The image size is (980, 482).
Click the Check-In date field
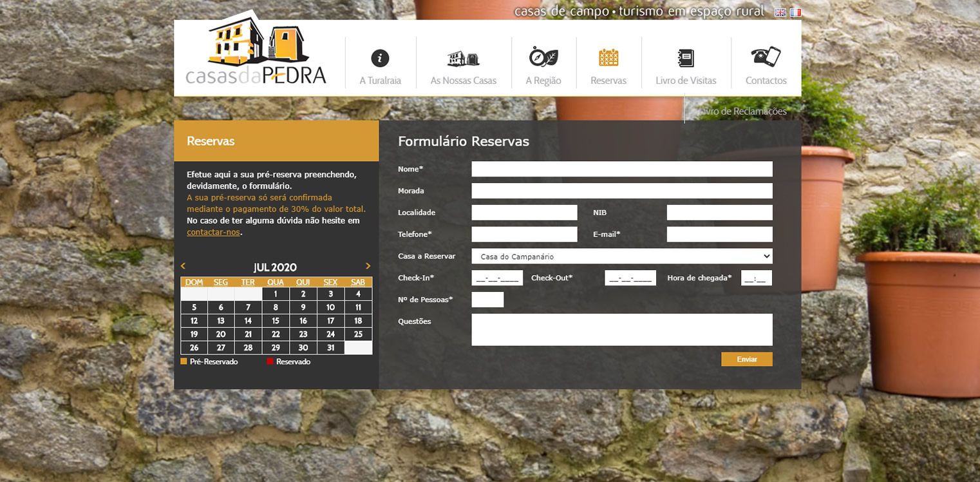pyautogui.click(x=498, y=278)
